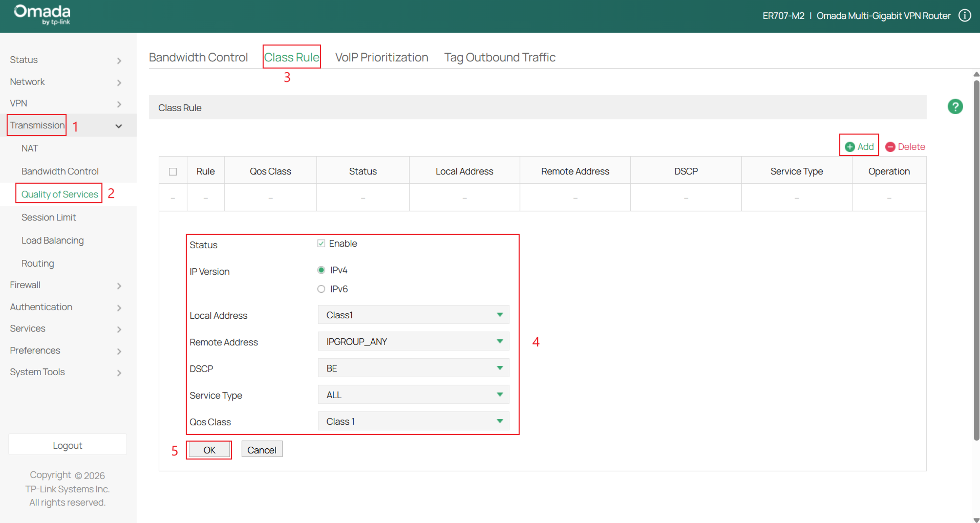Open Quality of Services in the sidebar
980x523 pixels.
point(60,194)
